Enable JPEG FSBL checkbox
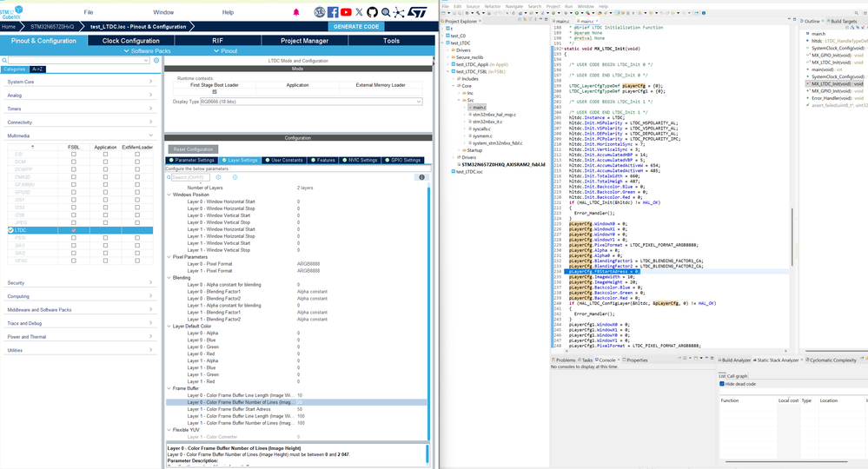Viewport: 868px width, 469px height. 74,222
